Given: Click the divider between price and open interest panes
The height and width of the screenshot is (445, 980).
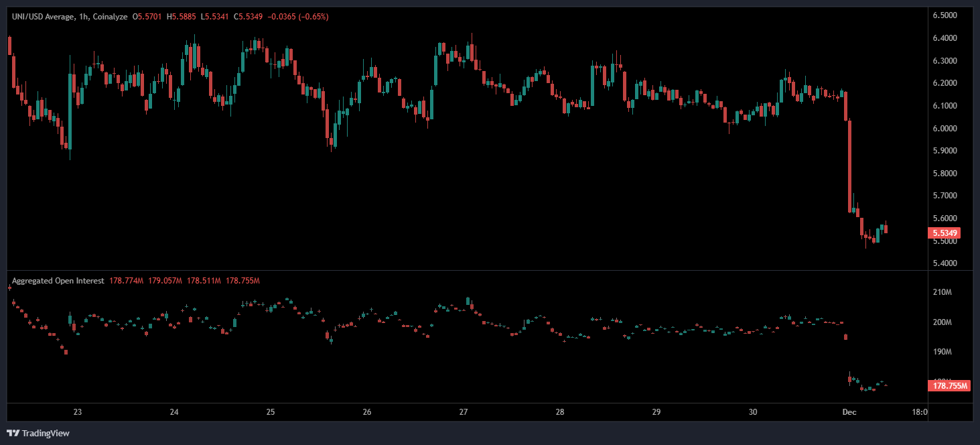Looking at the screenshot, I should coord(469,270).
